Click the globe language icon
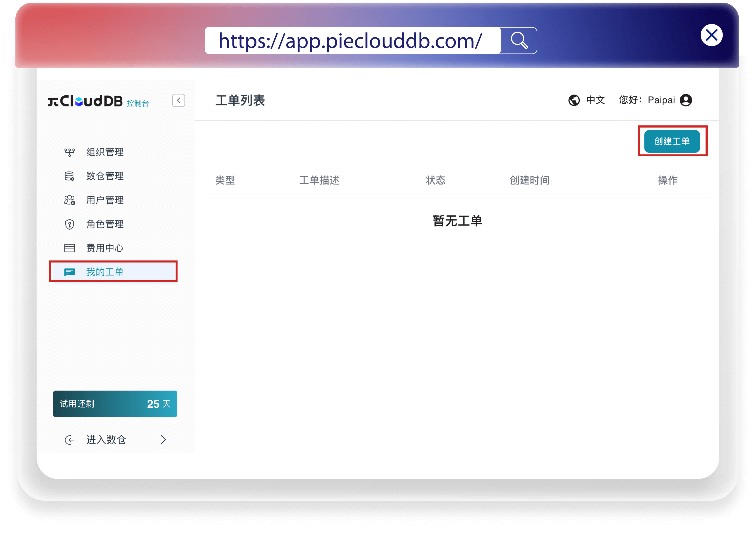 pos(574,100)
